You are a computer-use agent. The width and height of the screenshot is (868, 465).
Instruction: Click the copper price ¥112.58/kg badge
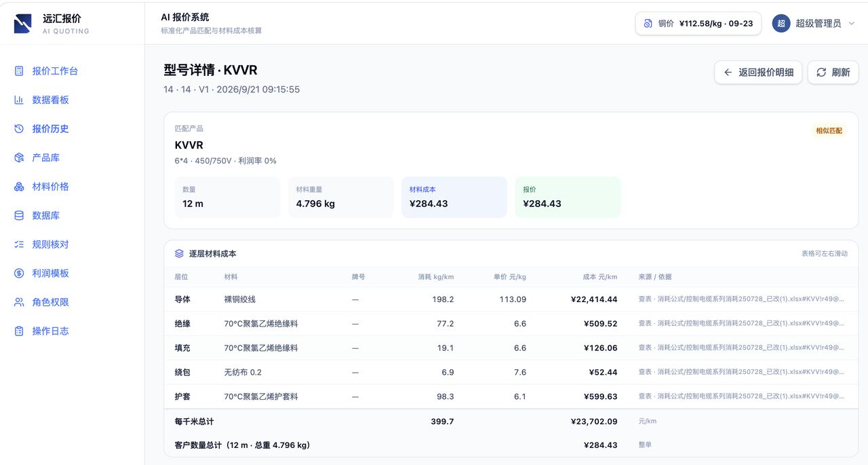pyautogui.click(x=698, y=23)
